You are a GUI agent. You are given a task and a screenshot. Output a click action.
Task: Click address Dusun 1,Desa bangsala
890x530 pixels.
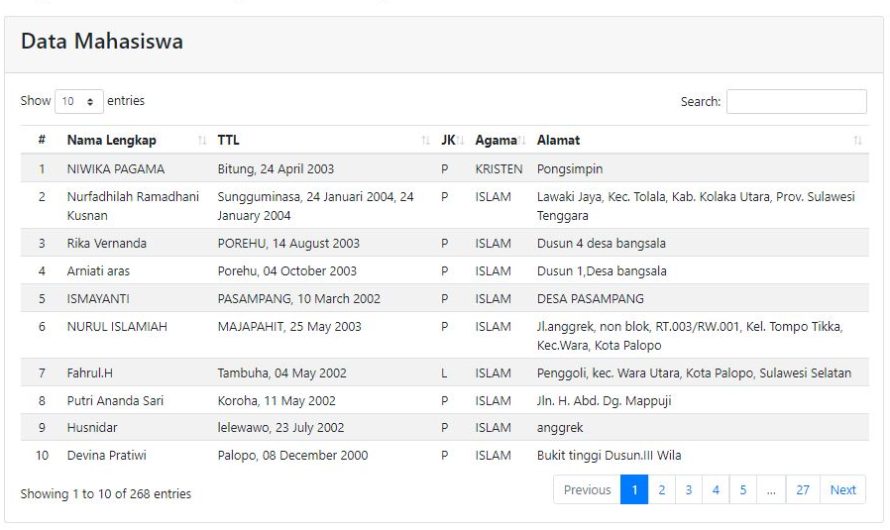pyautogui.click(x=602, y=271)
